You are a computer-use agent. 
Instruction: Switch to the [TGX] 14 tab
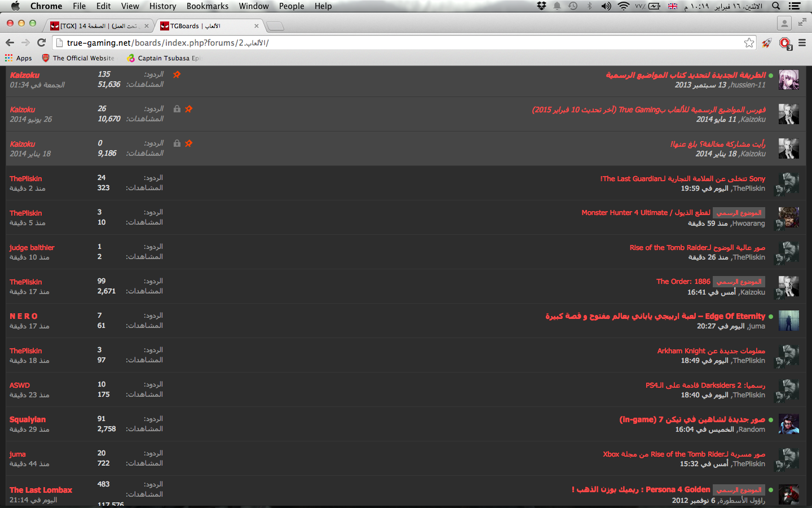point(98,26)
